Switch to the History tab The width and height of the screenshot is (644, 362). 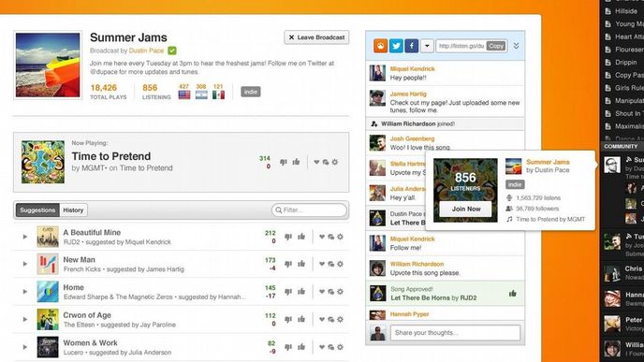(73, 210)
